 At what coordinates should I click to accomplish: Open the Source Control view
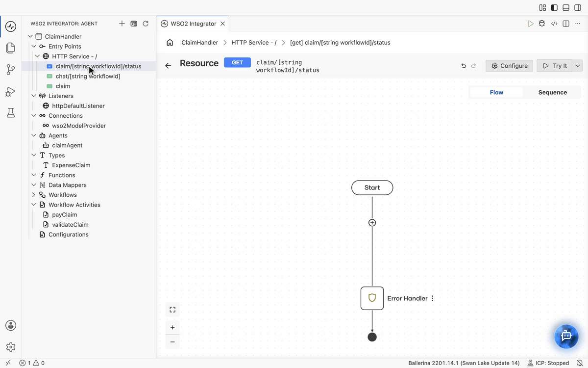[11, 70]
